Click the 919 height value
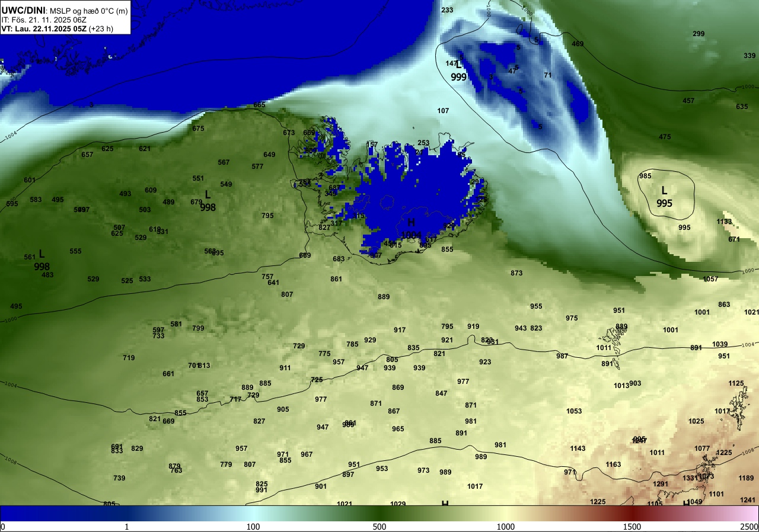This screenshot has height=532, width=759. tap(473, 326)
